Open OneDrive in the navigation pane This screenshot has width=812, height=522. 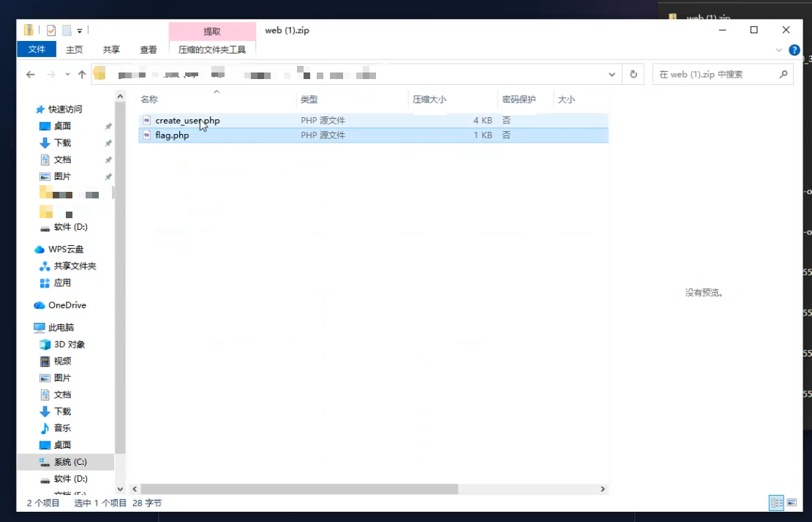point(67,305)
